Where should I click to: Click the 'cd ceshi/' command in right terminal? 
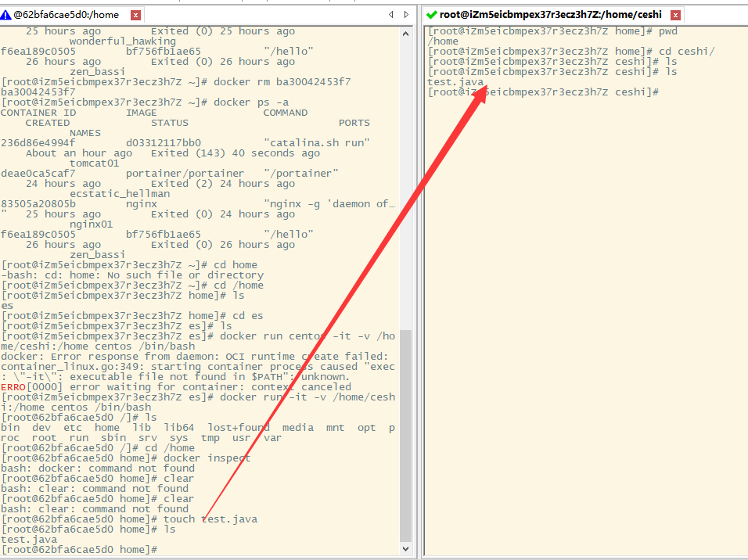[x=687, y=52]
